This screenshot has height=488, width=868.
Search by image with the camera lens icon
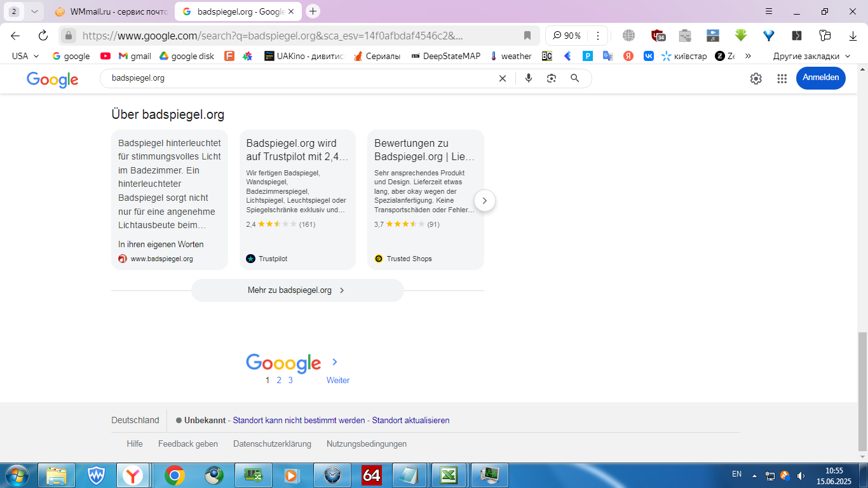(552, 78)
